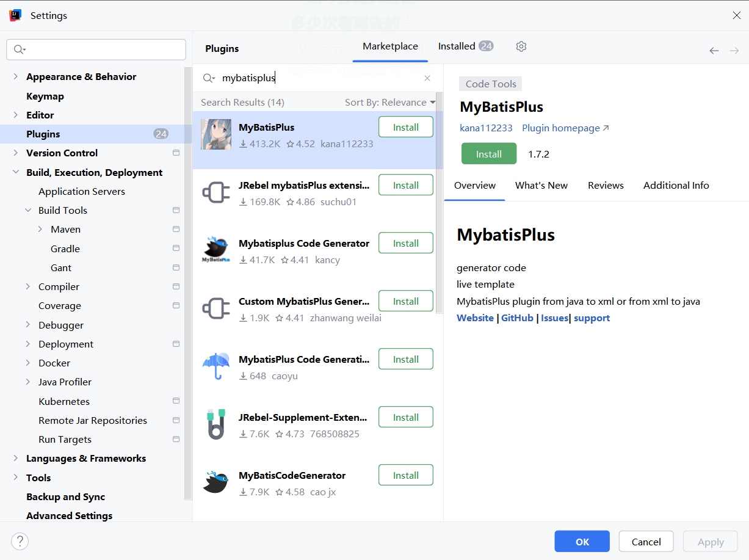
Task: Click the blue umbrella plugin icon
Action: point(216,366)
